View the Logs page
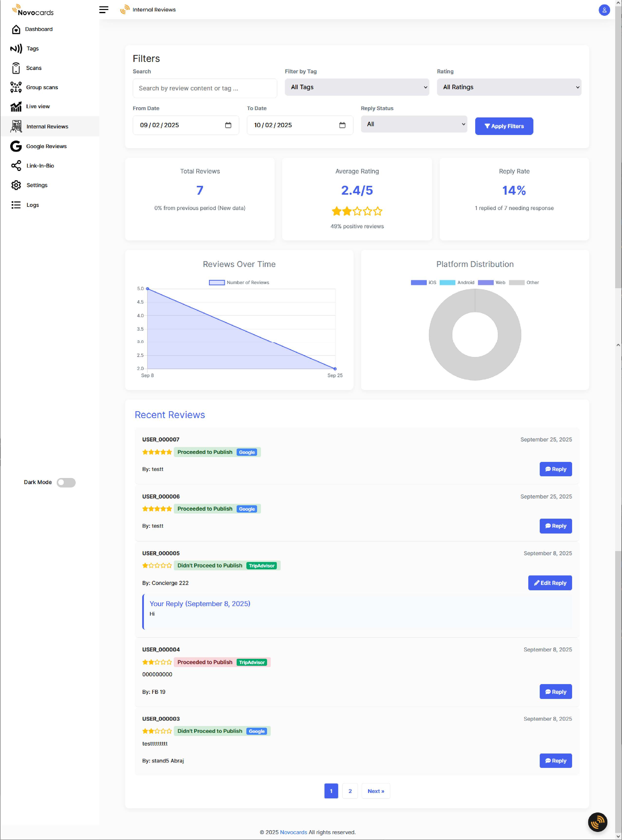The width and height of the screenshot is (622, 840). pos(32,205)
